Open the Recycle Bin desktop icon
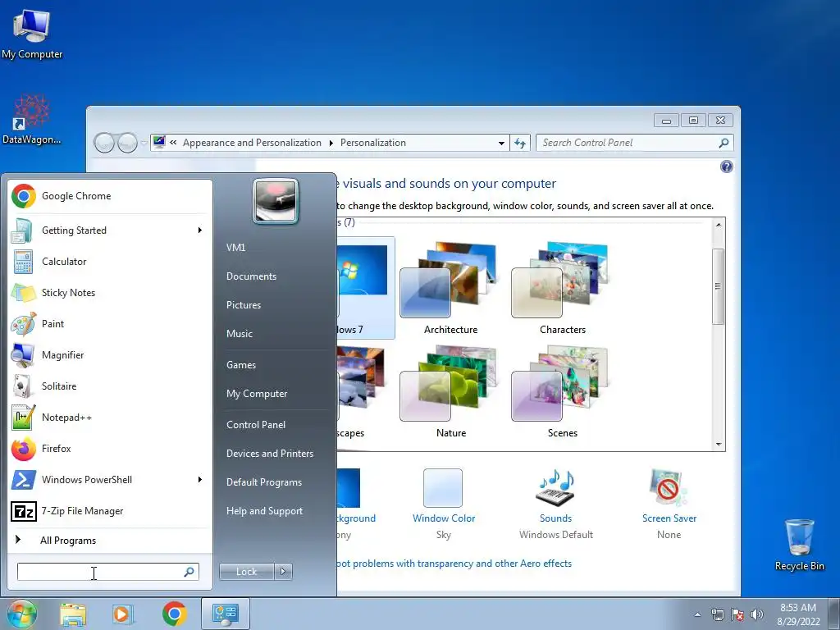 (799, 545)
